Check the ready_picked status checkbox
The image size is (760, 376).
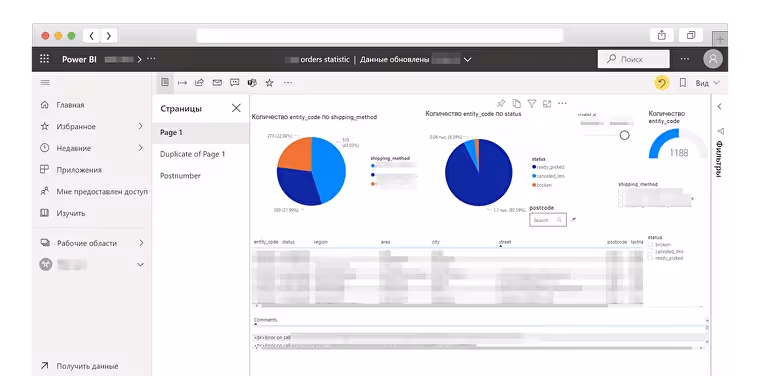click(x=650, y=258)
